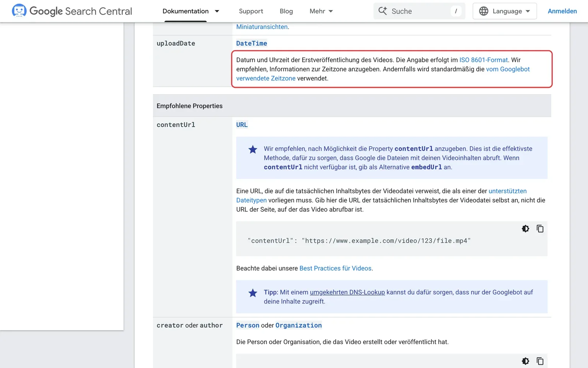Open the Blog tab

click(x=286, y=11)
